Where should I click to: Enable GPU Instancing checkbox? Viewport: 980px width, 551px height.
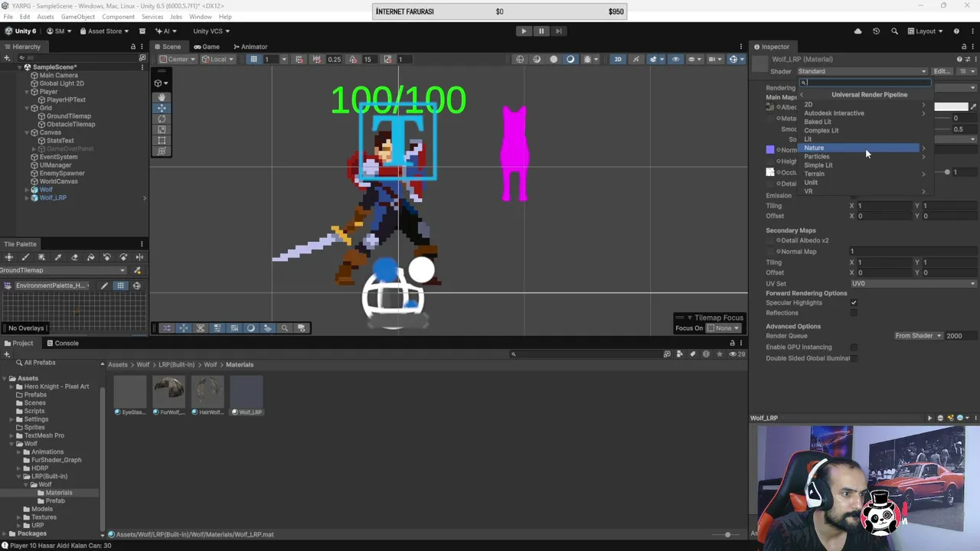coord(854,347)
